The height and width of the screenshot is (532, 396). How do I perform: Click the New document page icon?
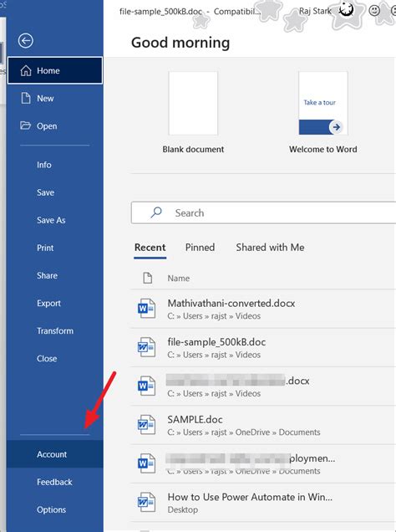26,99
